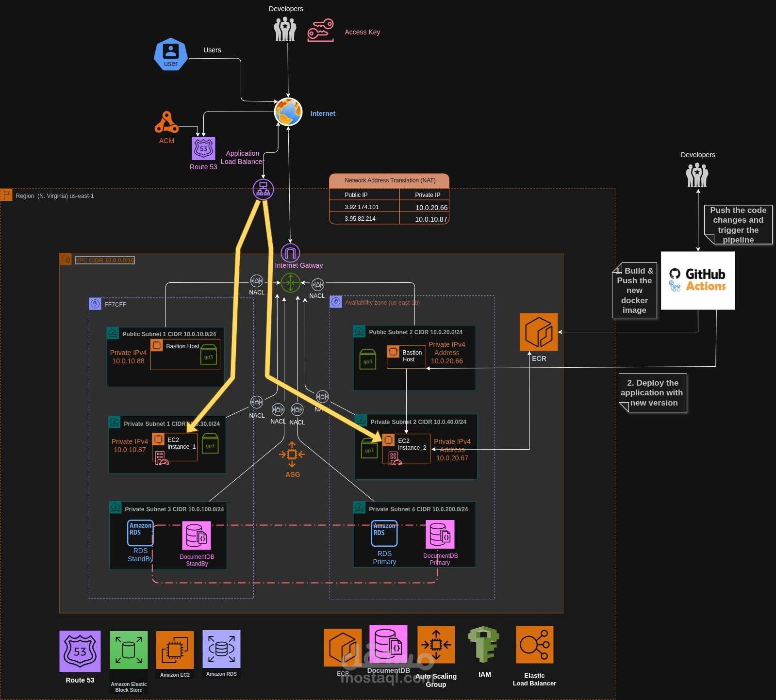
Task: Select the gp3 volume in Private Subnet 1
Action: click(210, 444)
